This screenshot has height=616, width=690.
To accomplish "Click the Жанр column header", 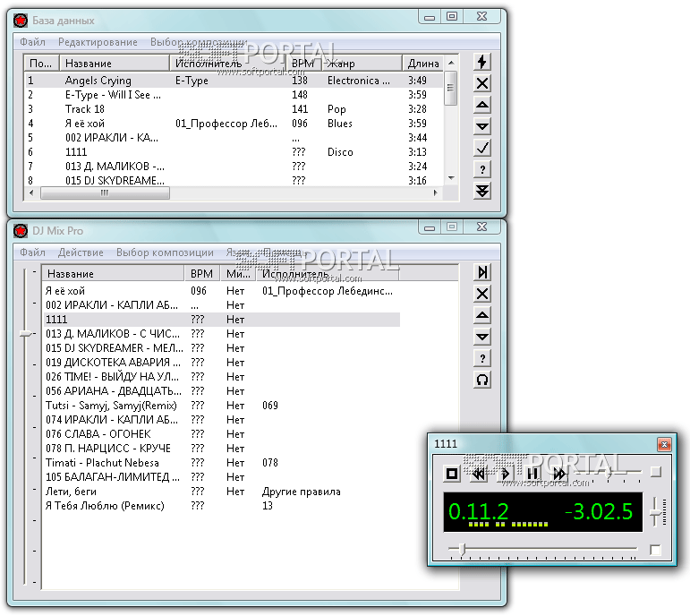I will [x=362, y=64].
